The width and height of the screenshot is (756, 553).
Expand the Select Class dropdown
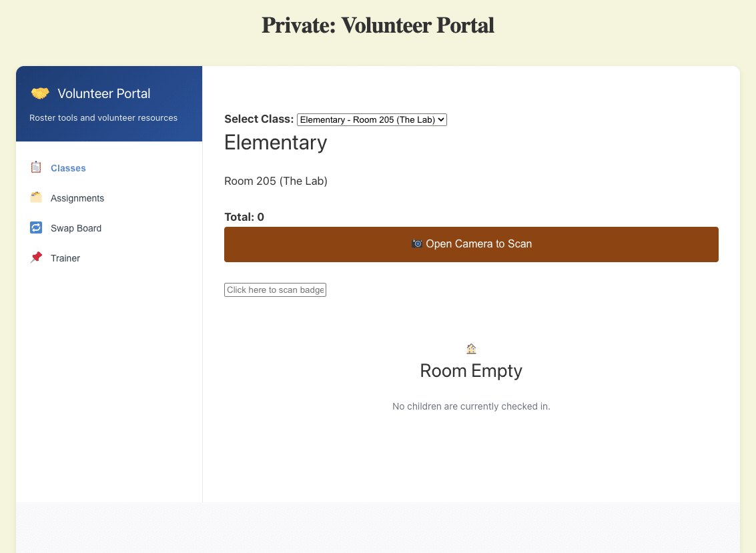372,119
